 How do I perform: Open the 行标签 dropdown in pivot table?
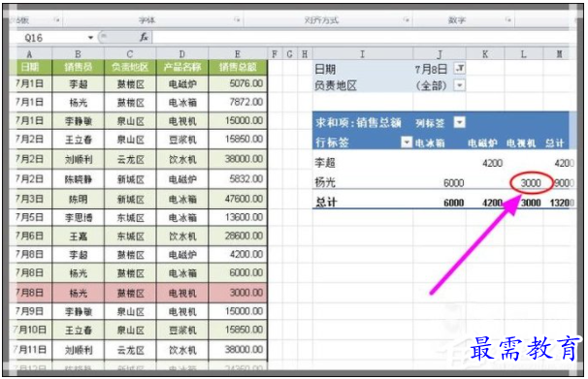[x=407, y=142]
